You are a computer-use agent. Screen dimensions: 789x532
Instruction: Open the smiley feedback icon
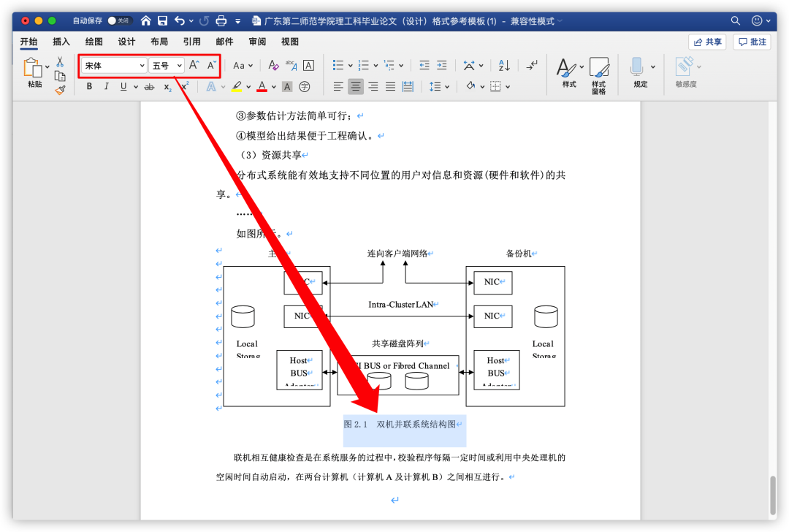(756, 20)
